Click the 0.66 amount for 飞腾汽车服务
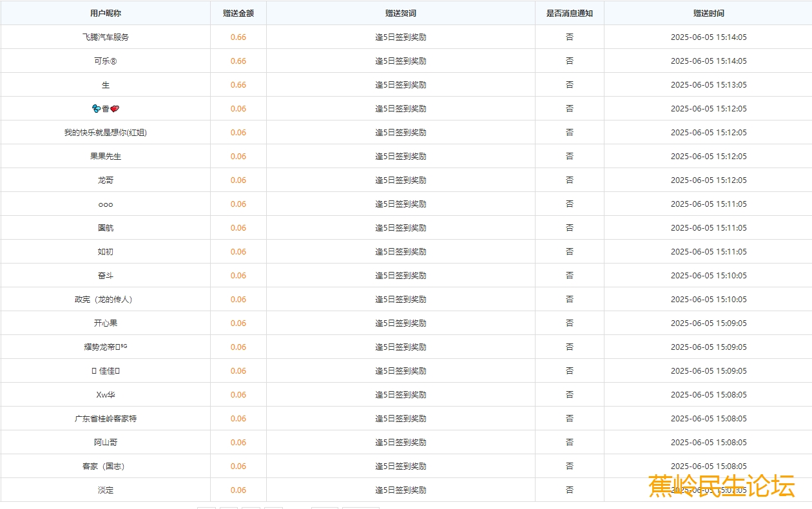The width and height of the screenshot is (812, 509). [x=238, y=37]
